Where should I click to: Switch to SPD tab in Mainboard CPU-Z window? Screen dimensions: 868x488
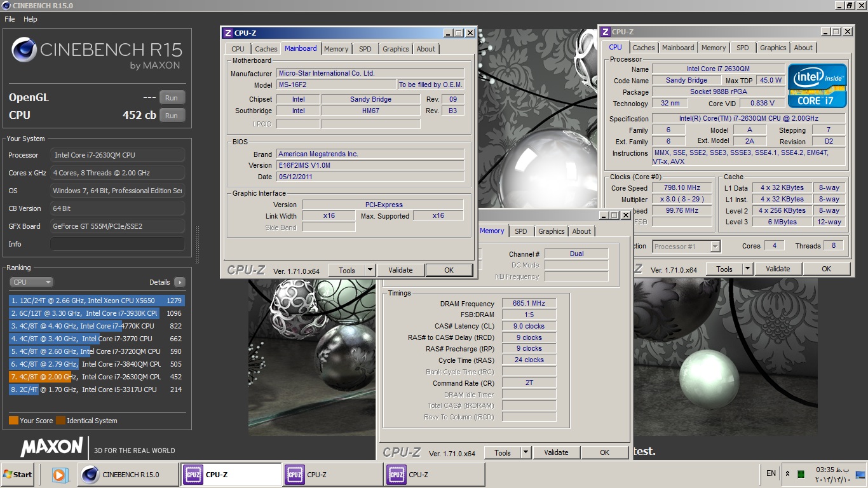coord(365,49)
